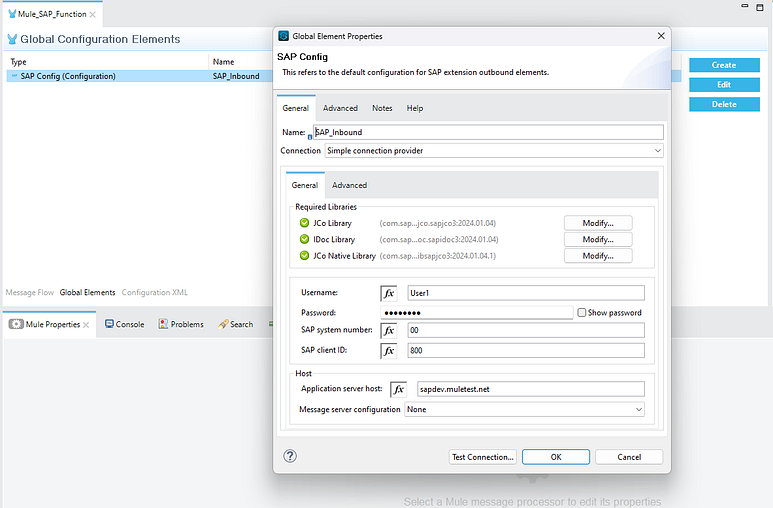Click the fx button next to Username
This screenshot has width=773, height=508.
(389, 293)
